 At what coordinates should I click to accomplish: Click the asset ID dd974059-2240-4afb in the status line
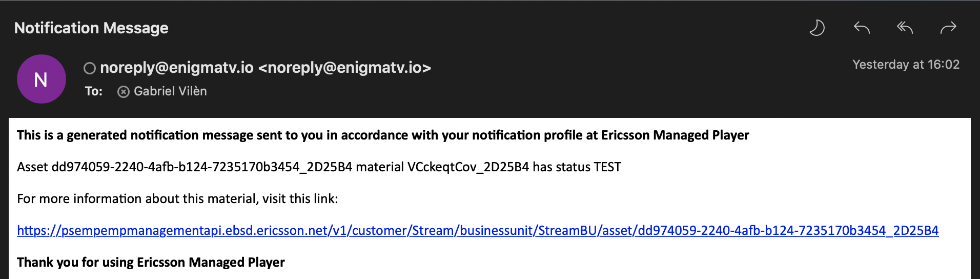tap(202, 167)
